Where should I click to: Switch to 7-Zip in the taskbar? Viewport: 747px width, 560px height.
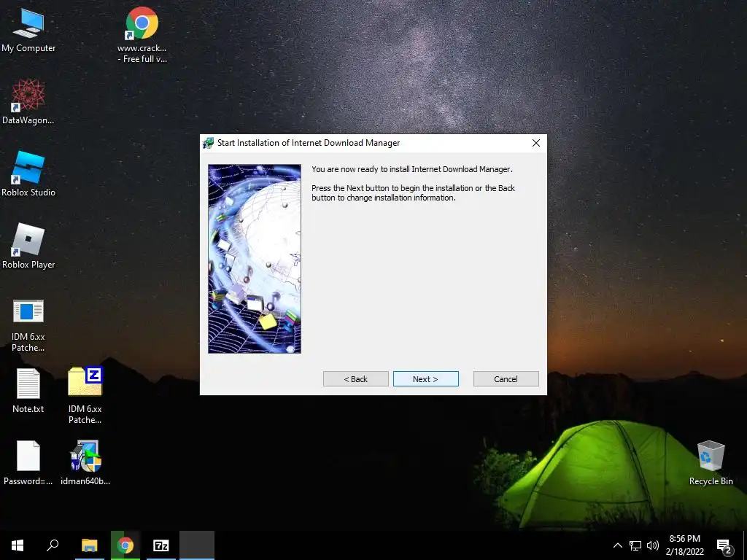point(161,545)
